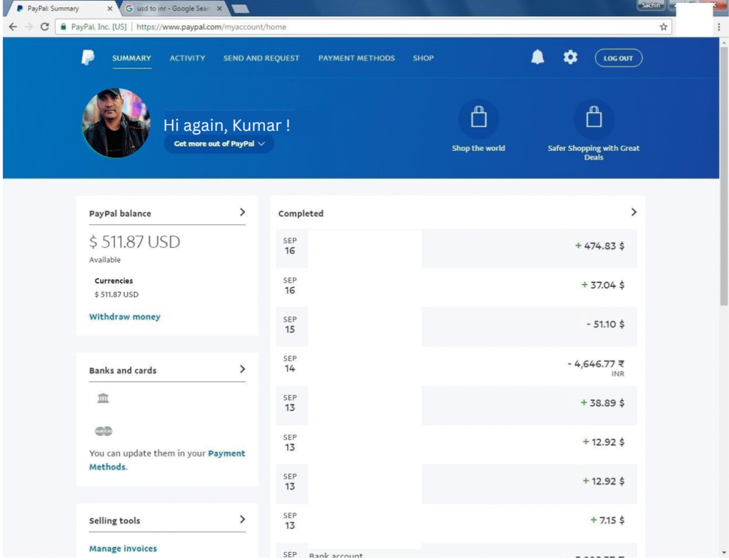Open the Activity menu item
729x560 pixels.
[x=187, y=58]
